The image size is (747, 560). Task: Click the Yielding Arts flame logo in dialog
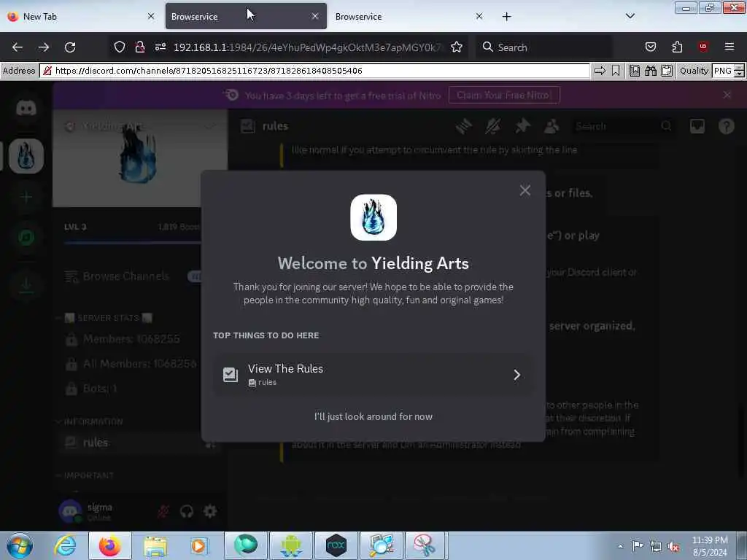373,217
